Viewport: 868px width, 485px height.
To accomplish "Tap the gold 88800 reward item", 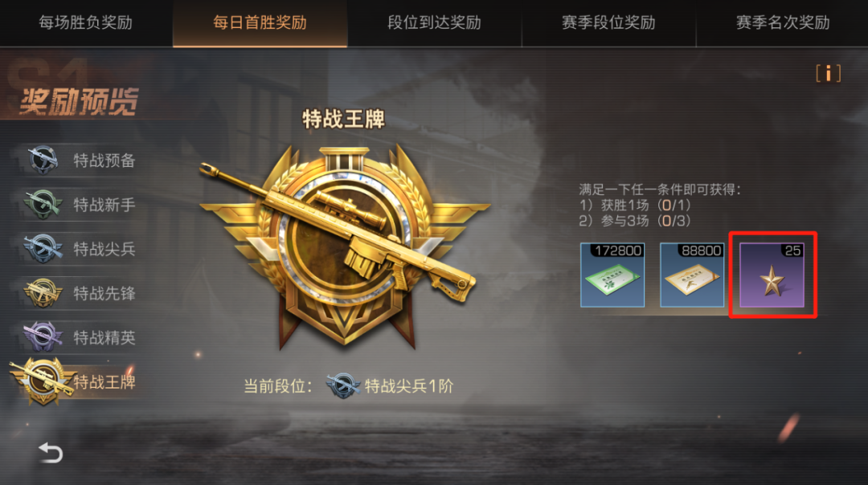I will point(692,275).
